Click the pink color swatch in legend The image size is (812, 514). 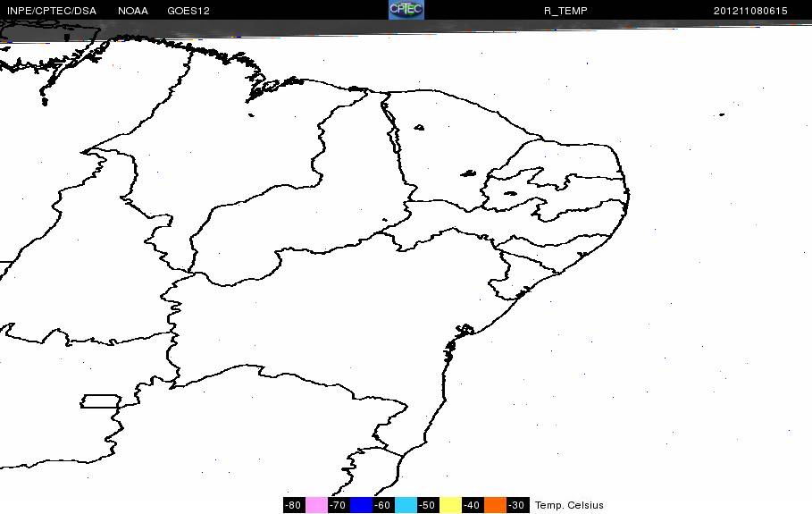pos(316,505)
